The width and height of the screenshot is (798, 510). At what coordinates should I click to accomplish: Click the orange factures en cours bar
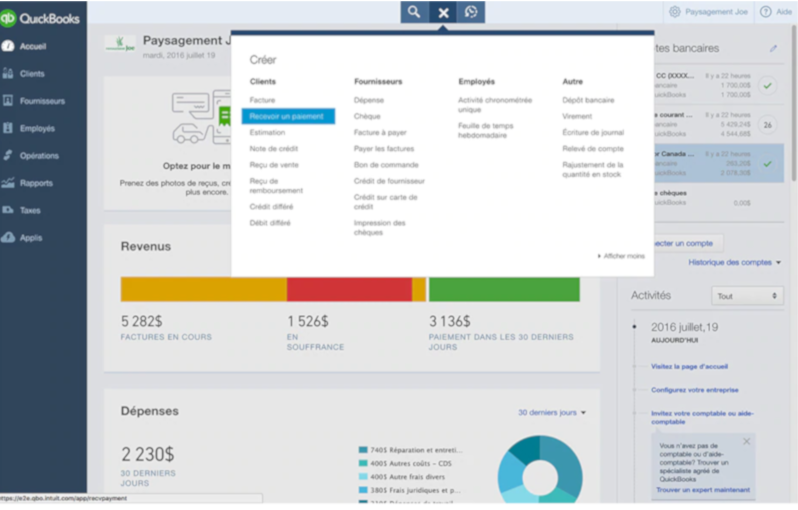[203, 289]
